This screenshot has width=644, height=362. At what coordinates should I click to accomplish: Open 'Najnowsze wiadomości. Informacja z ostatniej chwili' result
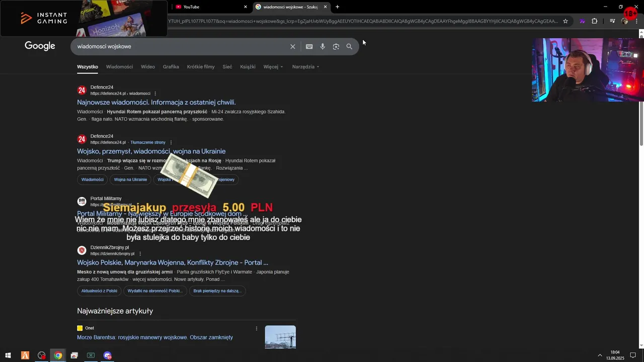[156, 103]
